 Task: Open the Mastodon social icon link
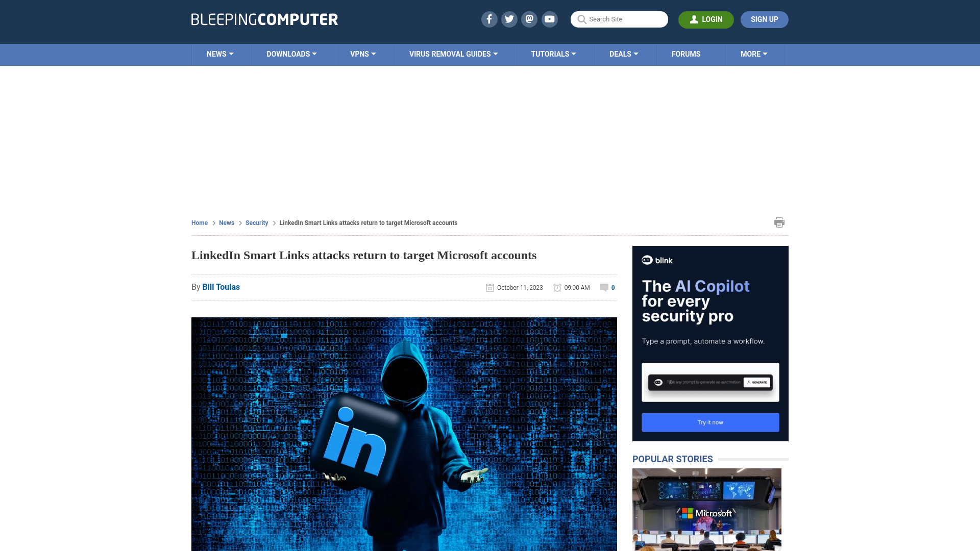coord(530,19)
